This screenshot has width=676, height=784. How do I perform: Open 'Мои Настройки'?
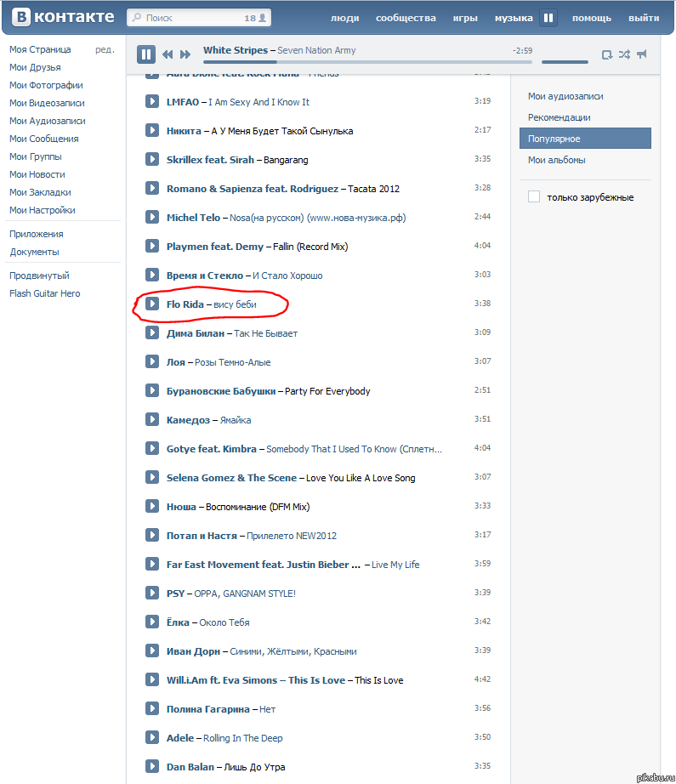tap(43, 211)
